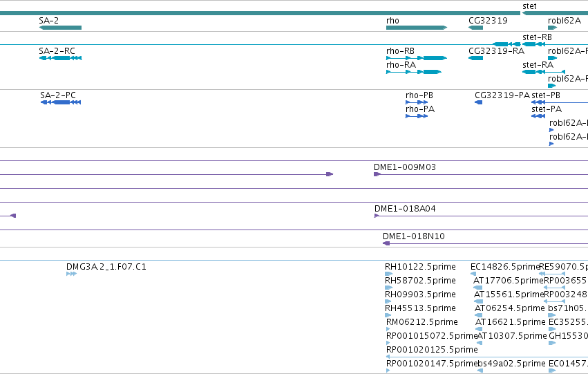Click the purple clone end arrow left of DME1-009M03
Image resolution: width=588 pixels, height=374 pixels.
pyautogui.click(x=330, y=174)
